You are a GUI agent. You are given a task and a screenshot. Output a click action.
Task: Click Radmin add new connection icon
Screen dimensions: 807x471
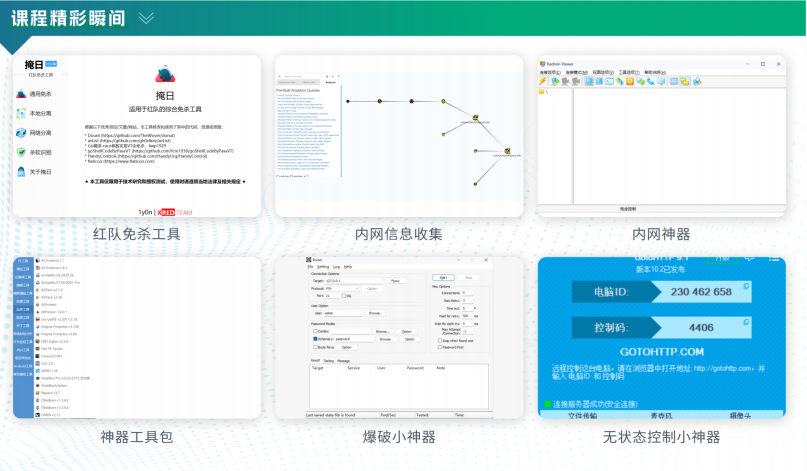click(555, 81)
